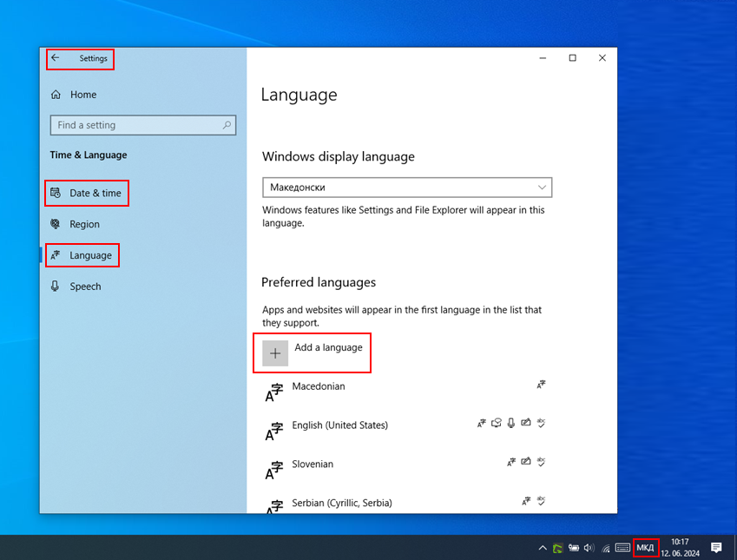Open the notification action center icon
737x560 pixels.
pos(716,548)
